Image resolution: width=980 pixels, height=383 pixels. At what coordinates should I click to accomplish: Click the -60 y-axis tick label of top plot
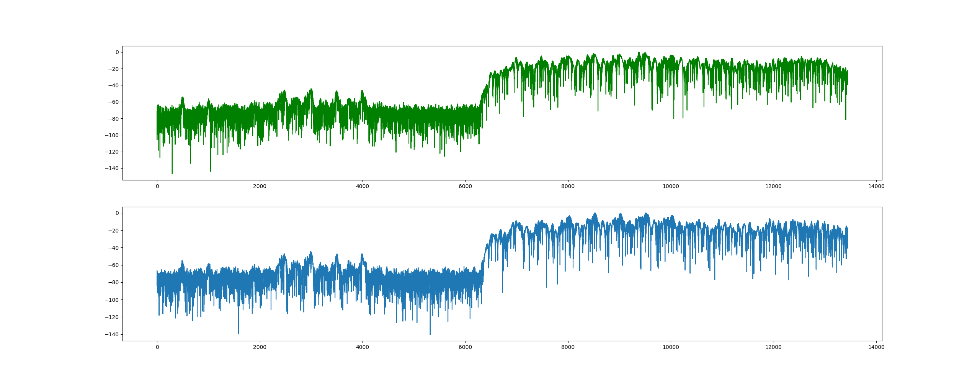click(x=113, y=102)
